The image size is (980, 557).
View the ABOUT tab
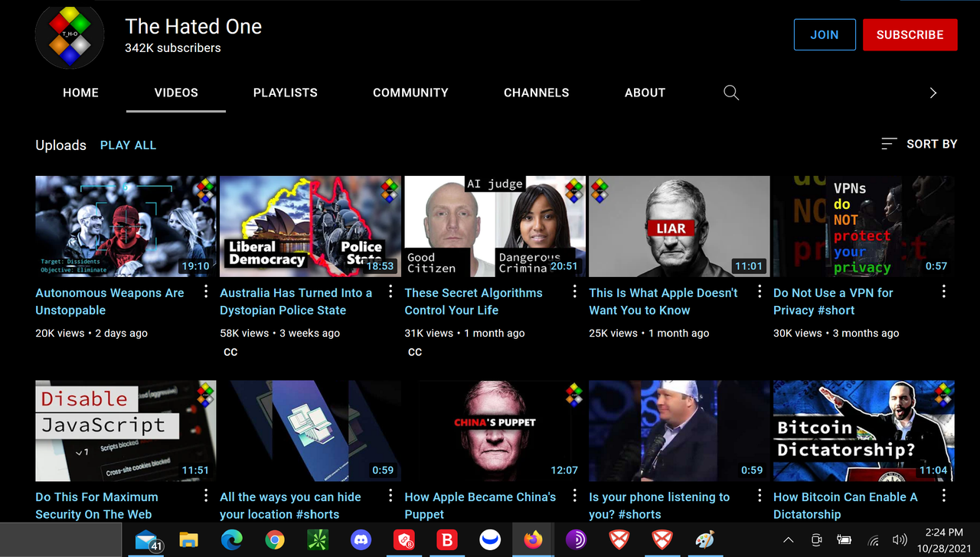coord(645,93)
